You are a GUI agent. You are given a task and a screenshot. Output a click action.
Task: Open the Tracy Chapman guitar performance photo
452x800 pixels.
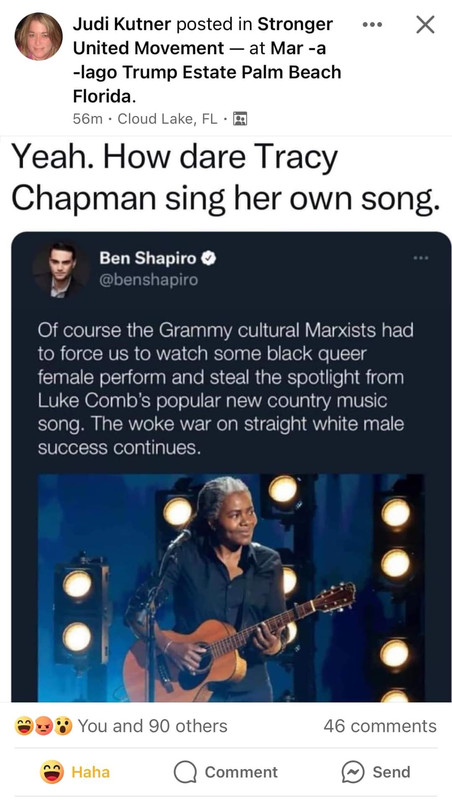point(231,588)
